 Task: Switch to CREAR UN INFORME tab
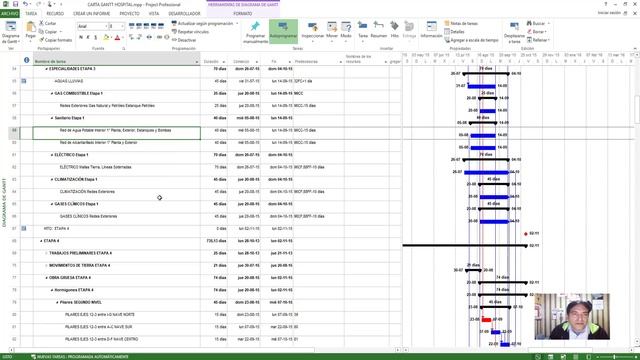tap(91, 13)
